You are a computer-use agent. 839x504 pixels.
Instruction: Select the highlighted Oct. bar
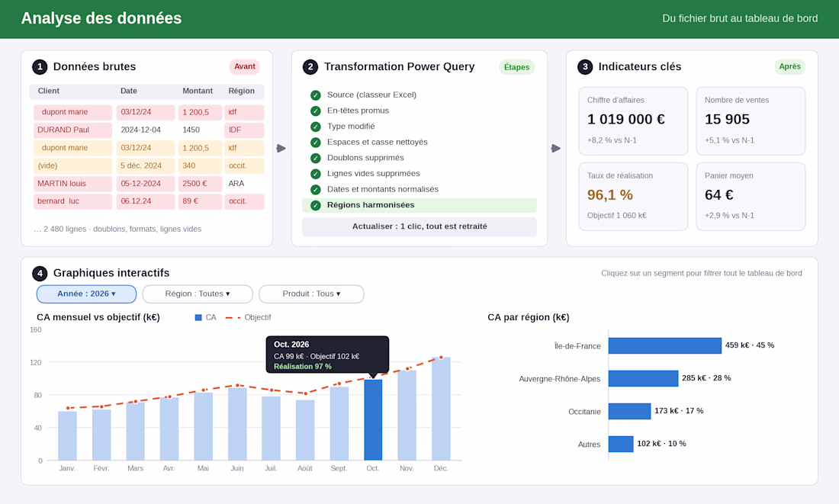pyautogui.click(x=373, y=419)
